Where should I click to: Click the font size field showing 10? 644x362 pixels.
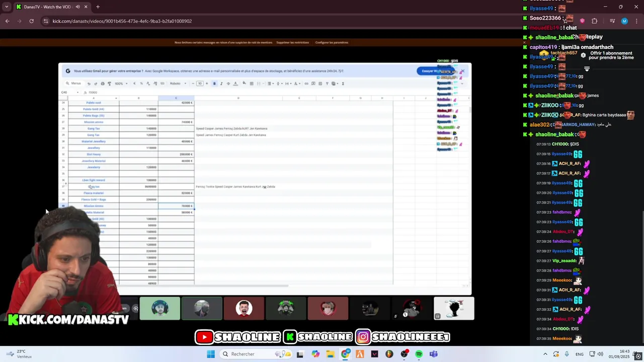200,83
